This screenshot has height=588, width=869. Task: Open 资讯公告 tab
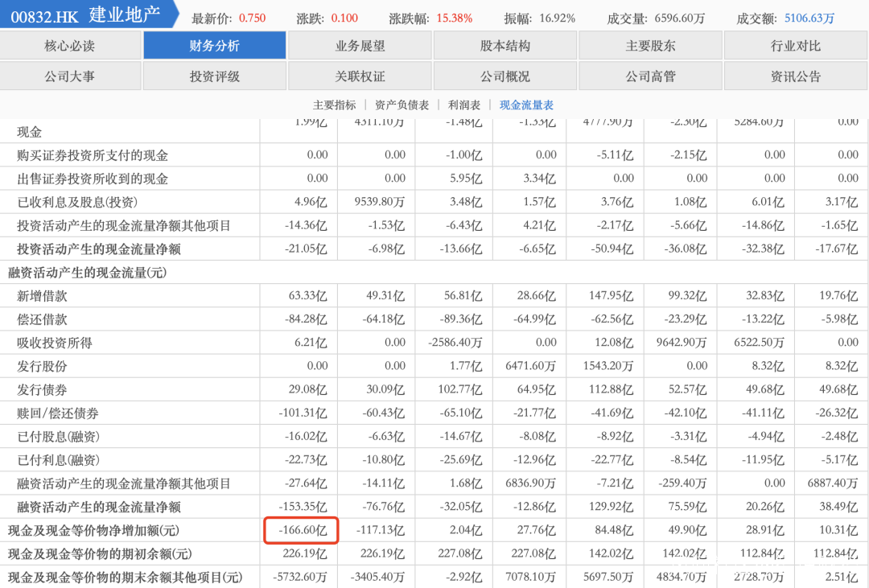tap(796, 76)
